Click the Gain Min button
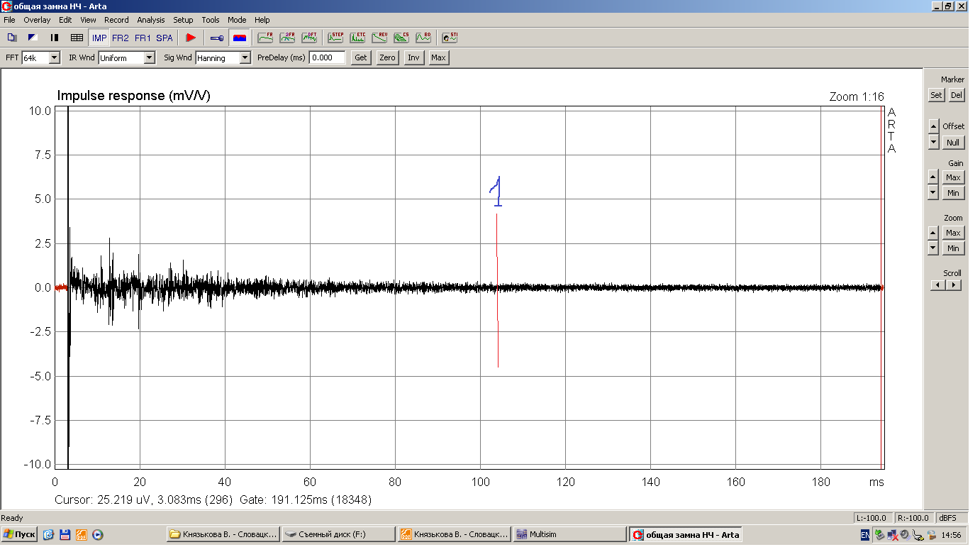This screenshot has height=552, width=980. point(953,193)
